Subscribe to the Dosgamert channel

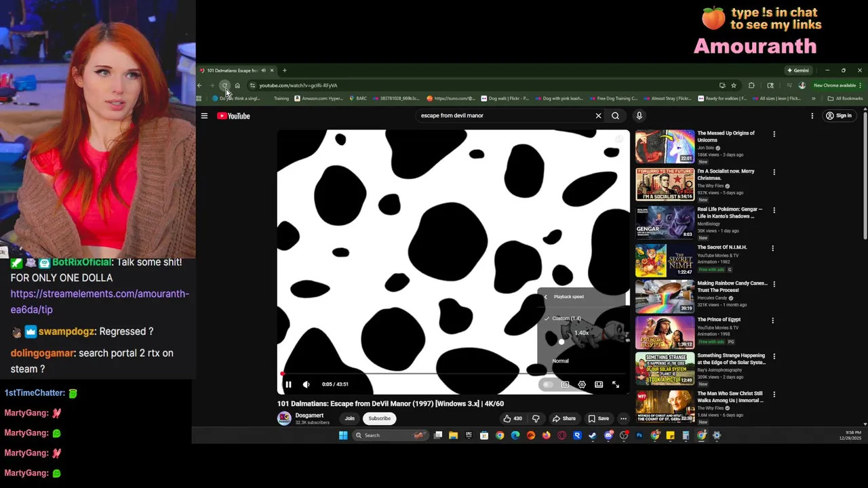pyautogui.click(x=379, y=418)
